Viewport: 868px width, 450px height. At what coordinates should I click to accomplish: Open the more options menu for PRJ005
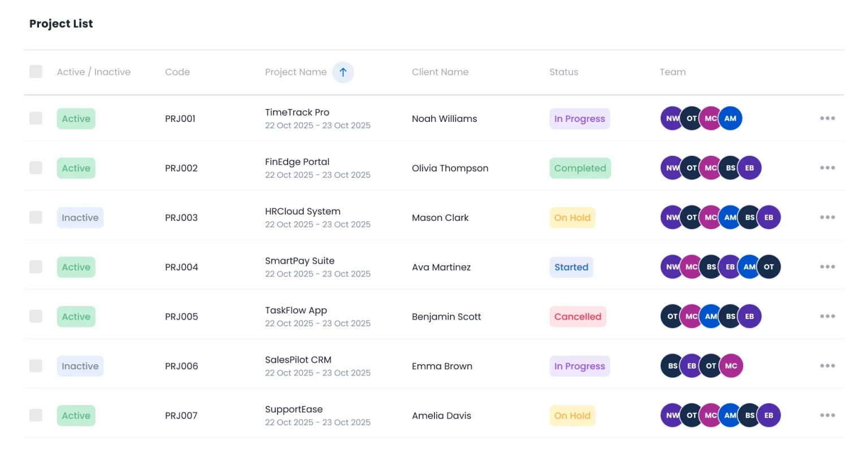pyautogui.click(x=827, y=316)
